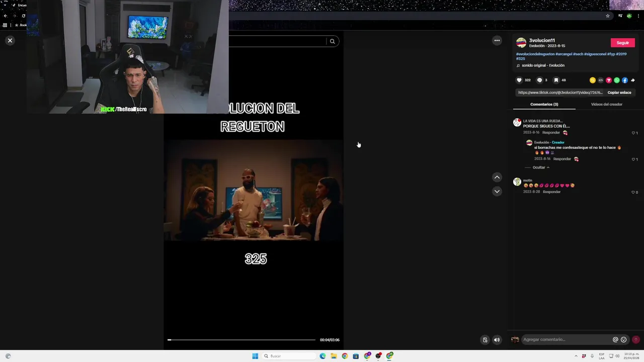Screen dimensions: 644x362
Task: Like the Evolución creator reply
Action: (633, 159)
